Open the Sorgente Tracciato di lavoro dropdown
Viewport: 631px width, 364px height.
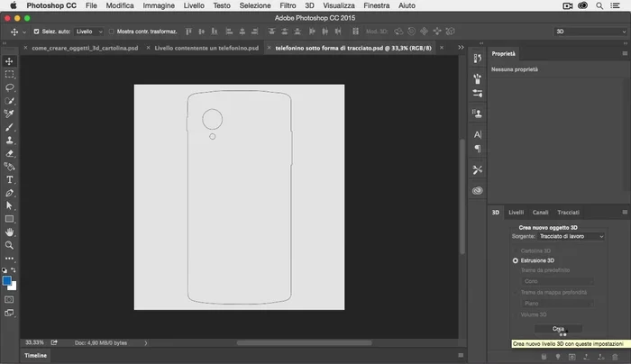[572, 236]
